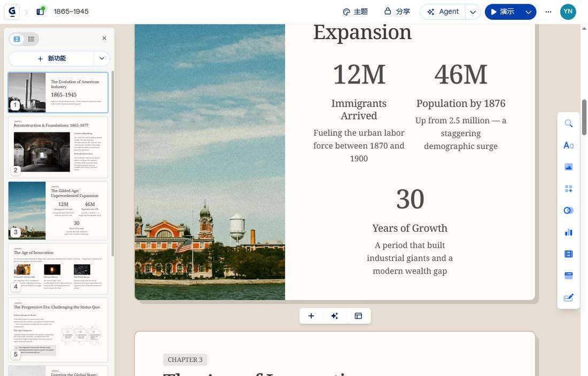Image resolution: width=588 pixels, height=376 pixels.
Task: Open the form and edit pencil tool
Action: [569, 297]
